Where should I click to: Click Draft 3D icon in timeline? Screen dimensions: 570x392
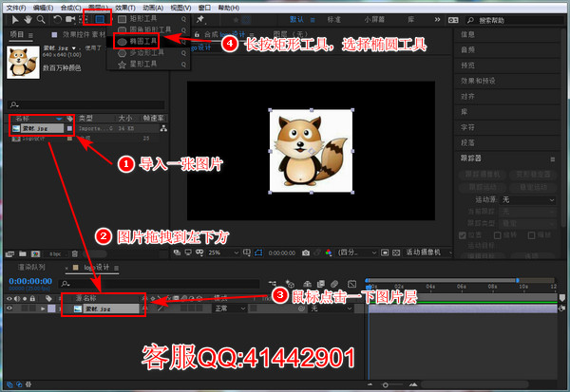click(x=290, y=284)
